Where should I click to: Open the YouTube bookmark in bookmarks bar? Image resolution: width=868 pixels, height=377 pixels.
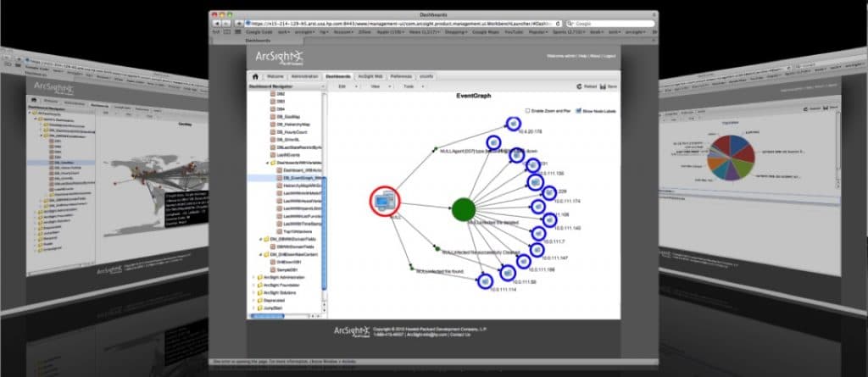(x=513, y=32)
